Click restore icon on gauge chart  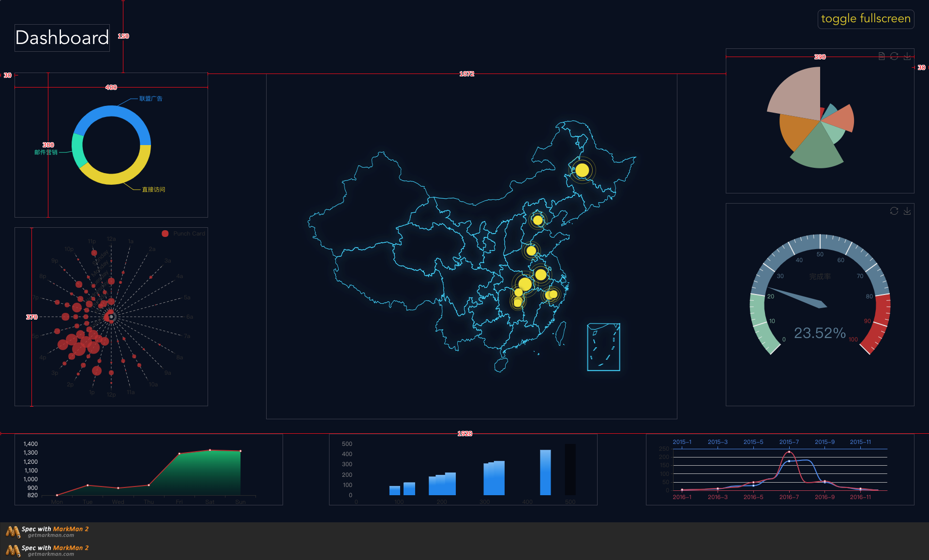pos(894,211)
